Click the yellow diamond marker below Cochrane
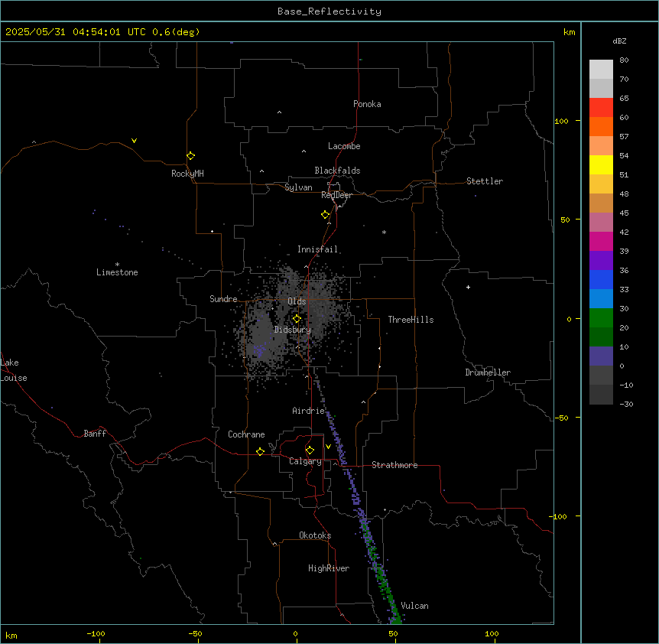 pyautogui.click(x=260, y=451)
